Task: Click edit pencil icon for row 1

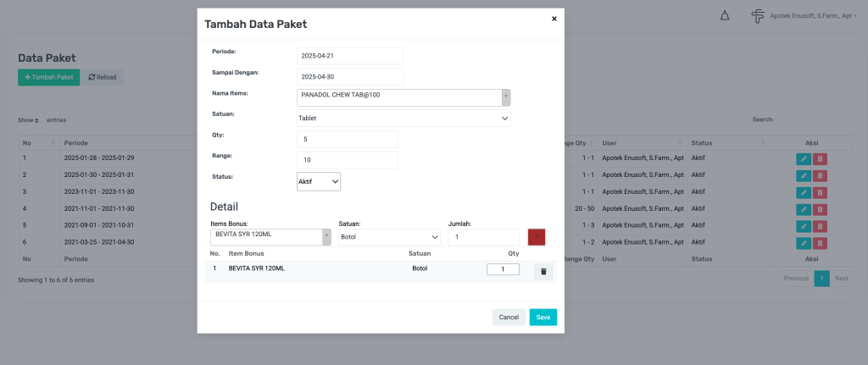Action: (803, 158)
